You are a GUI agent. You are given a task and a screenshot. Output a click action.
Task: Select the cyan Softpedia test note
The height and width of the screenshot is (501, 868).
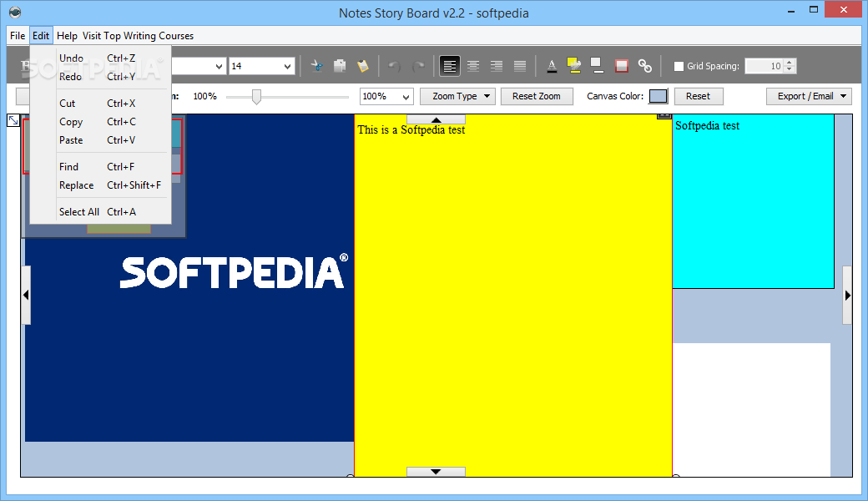tap(753, 201)
